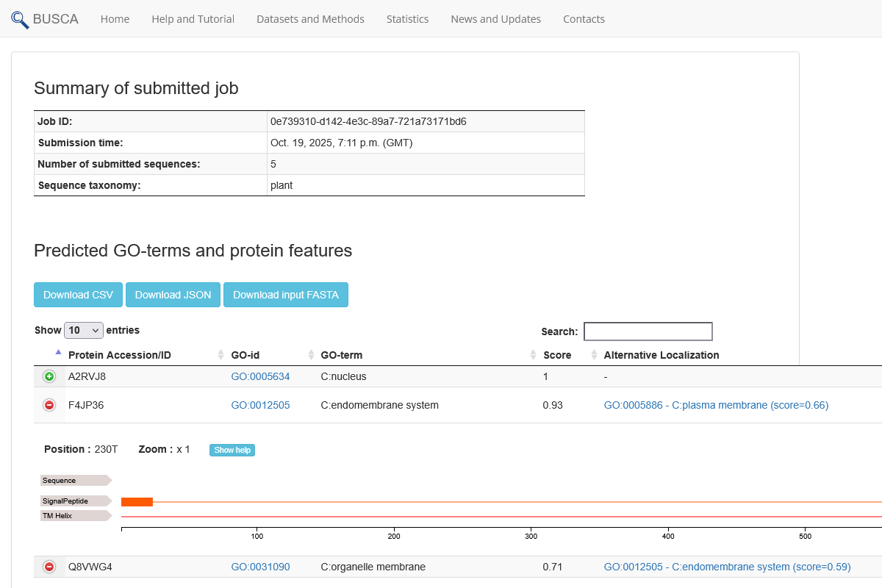Navigate to News and Updates
Viewport: 882px width, 588px height.
[x=495, y=19]
